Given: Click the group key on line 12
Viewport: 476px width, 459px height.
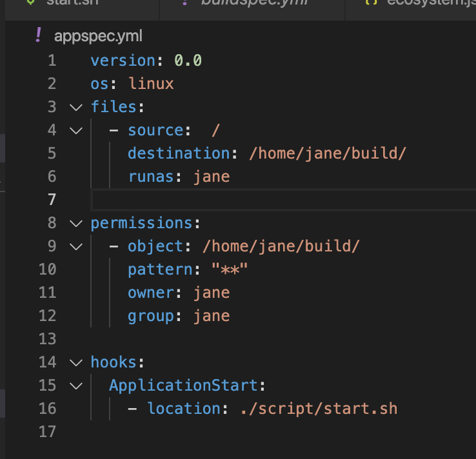Looking at the screenshot, I should point(151,317).
